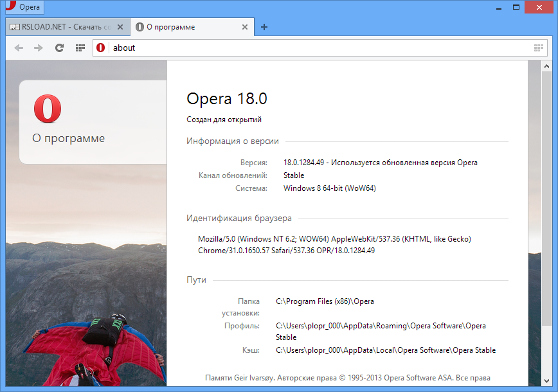Focus the address field showing 'about'
Screen dimensions: 558x392
320,48
